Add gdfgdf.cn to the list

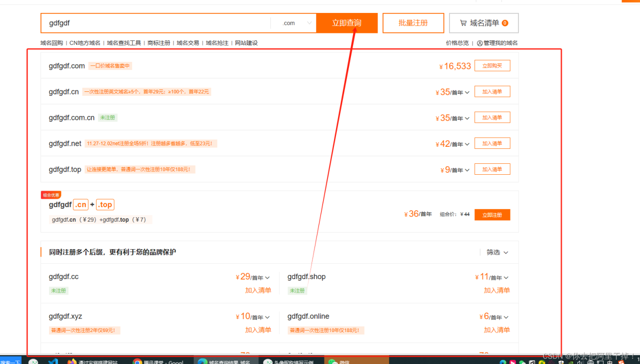[x=492, y=92]
